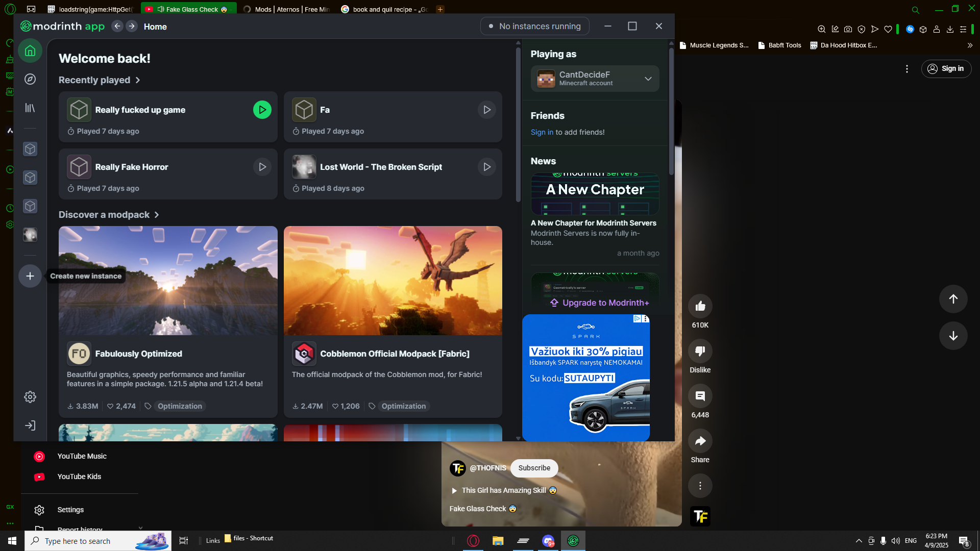980x551 pixels.
Task: Open File Explorer from the taskbar
Action: point(498,541)
